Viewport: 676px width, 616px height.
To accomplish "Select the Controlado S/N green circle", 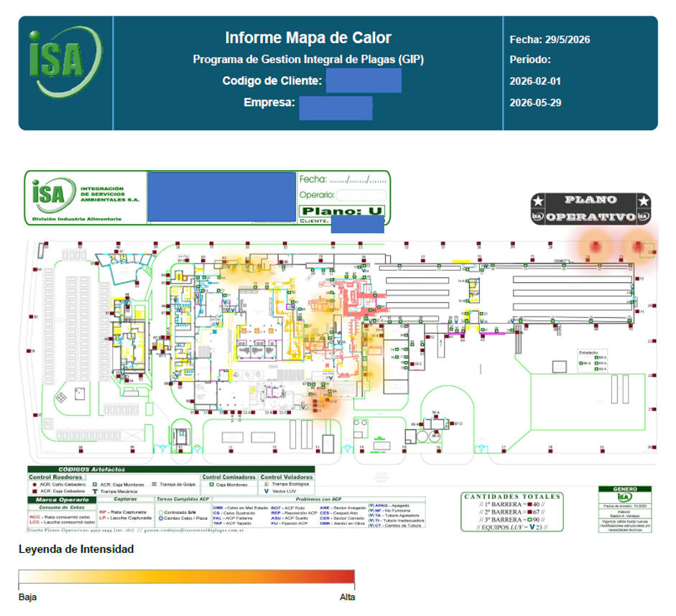I will (161, 513).
